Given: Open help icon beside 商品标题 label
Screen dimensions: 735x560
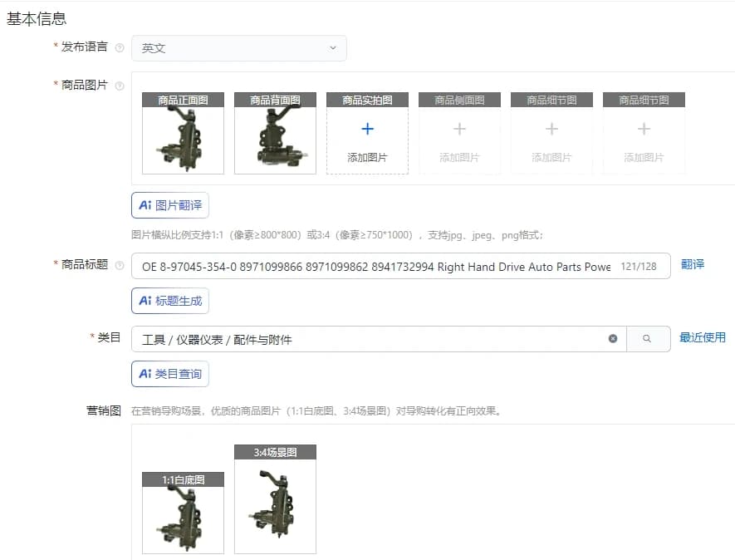Looking at the screenshot, I should 120,266.
